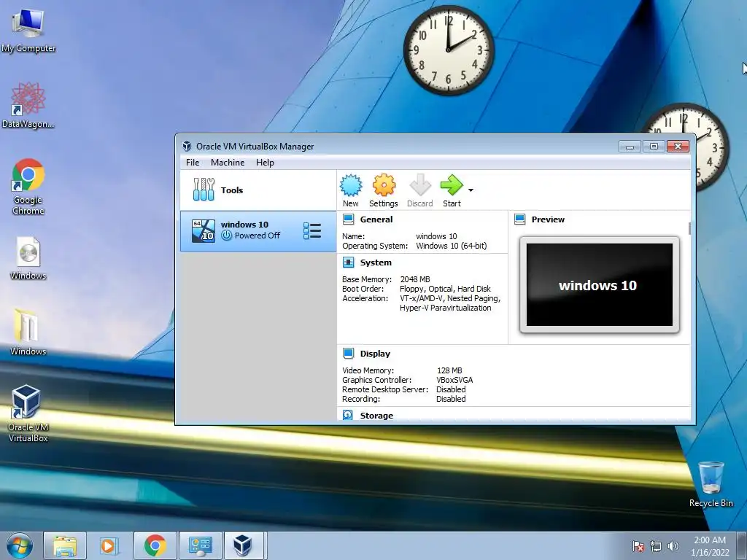Click the Preview section icon
The width and height of the screenshot is (747, 560).
coord(519,219)
